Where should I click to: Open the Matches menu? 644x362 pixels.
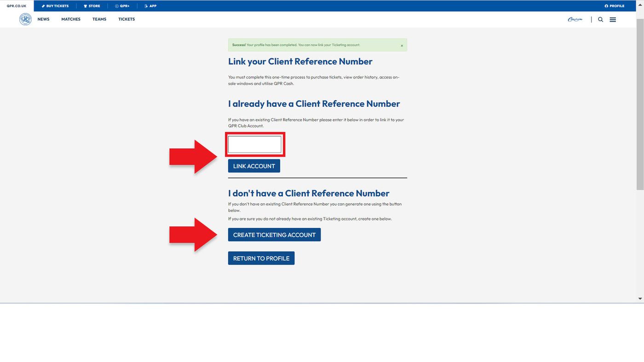pos(71,19)
